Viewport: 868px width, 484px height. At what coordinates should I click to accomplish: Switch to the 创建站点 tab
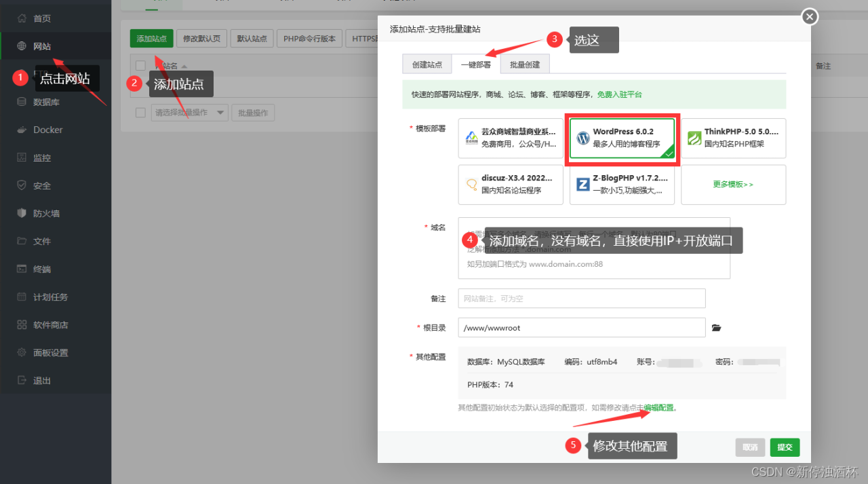point(427,64)
